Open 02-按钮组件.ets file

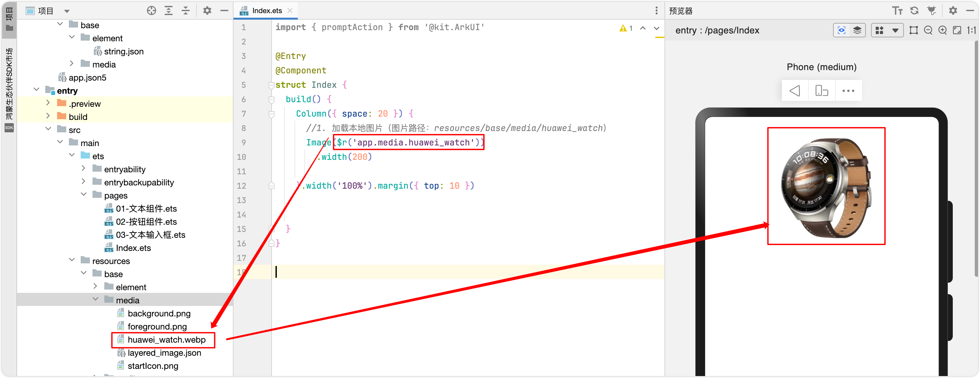[x=141, y=221]
